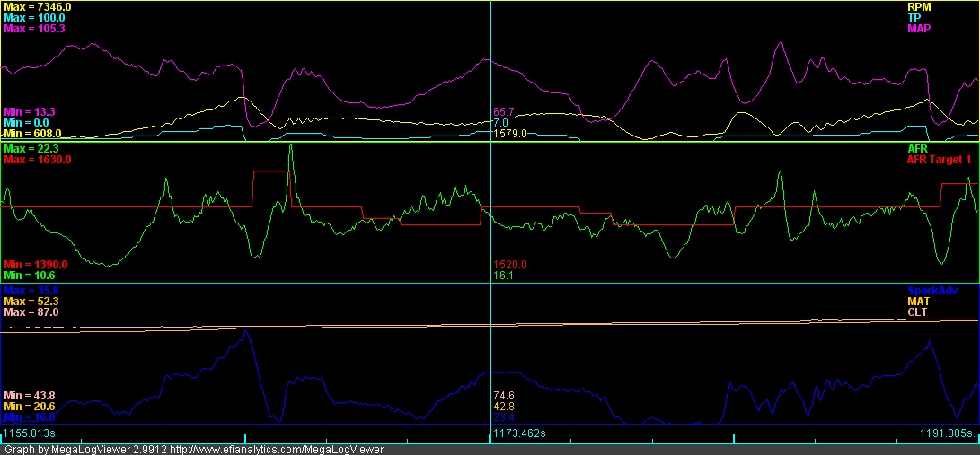Viewport: 980px width, 455px height.
Task: Click the cursor value 1579.0 RPM
Action: pos(510,134)
